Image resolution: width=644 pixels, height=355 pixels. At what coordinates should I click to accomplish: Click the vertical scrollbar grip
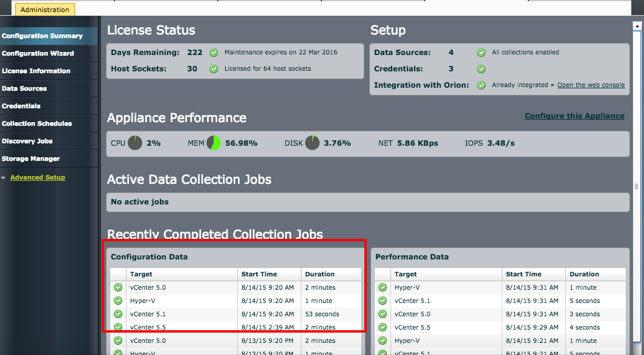pyautogui.click(x=637, y=186)
